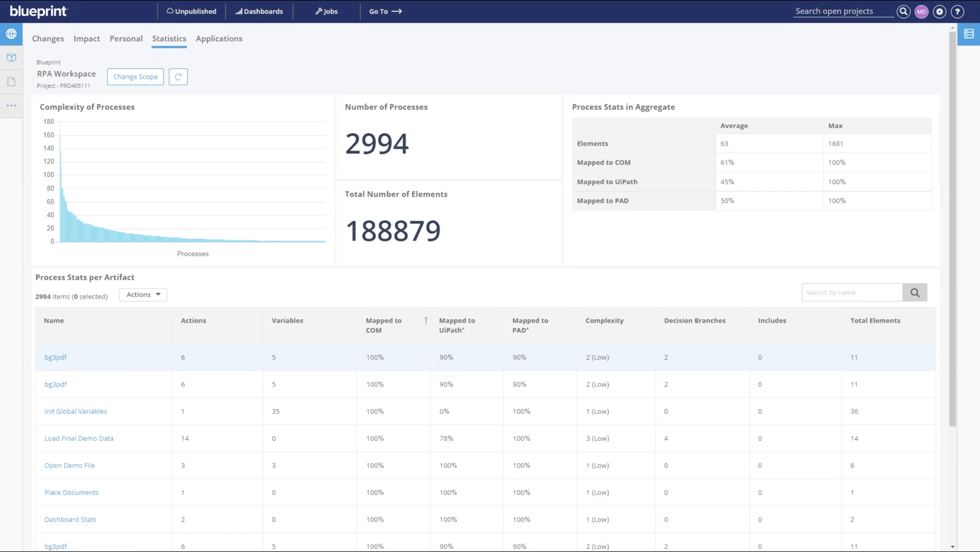Open the Load Final Demo Data link

pos(79,438)
